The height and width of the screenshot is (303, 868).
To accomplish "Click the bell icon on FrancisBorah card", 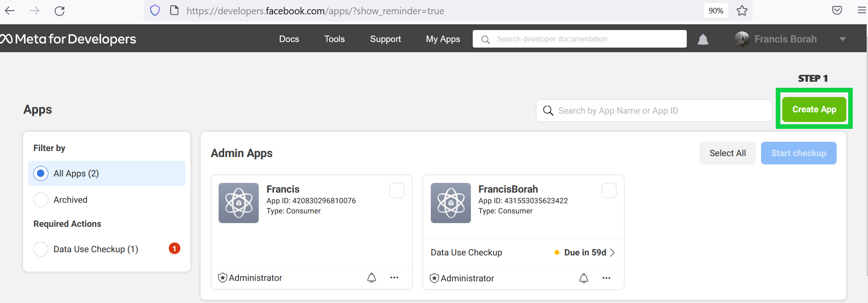I will [x=583, y=278].
